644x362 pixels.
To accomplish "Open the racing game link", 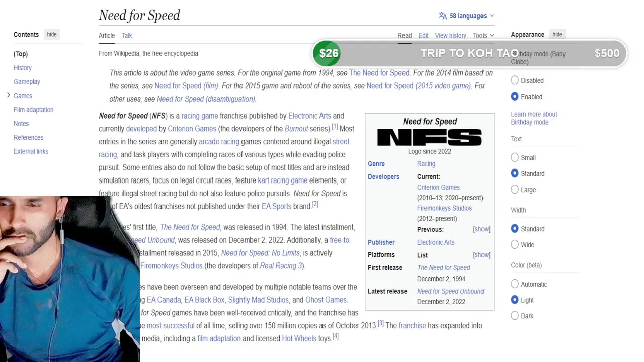I will 200,116.
